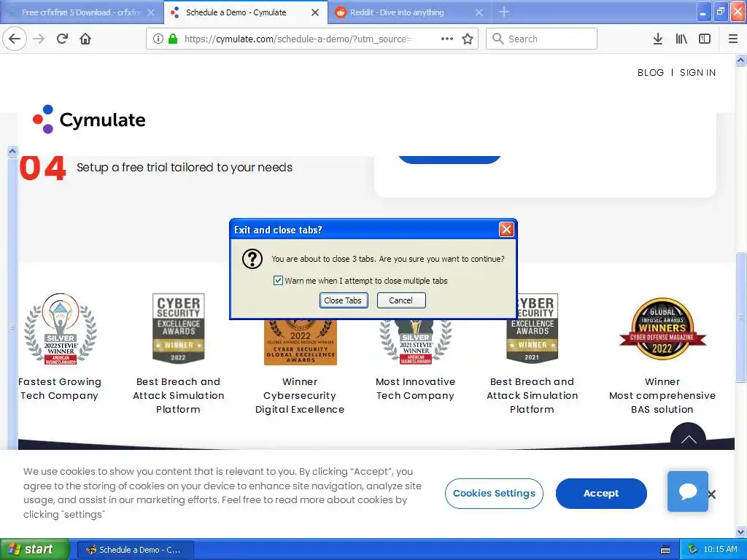Reload the current page
This screenshot has width=747, height=560.
pos(62,39)
